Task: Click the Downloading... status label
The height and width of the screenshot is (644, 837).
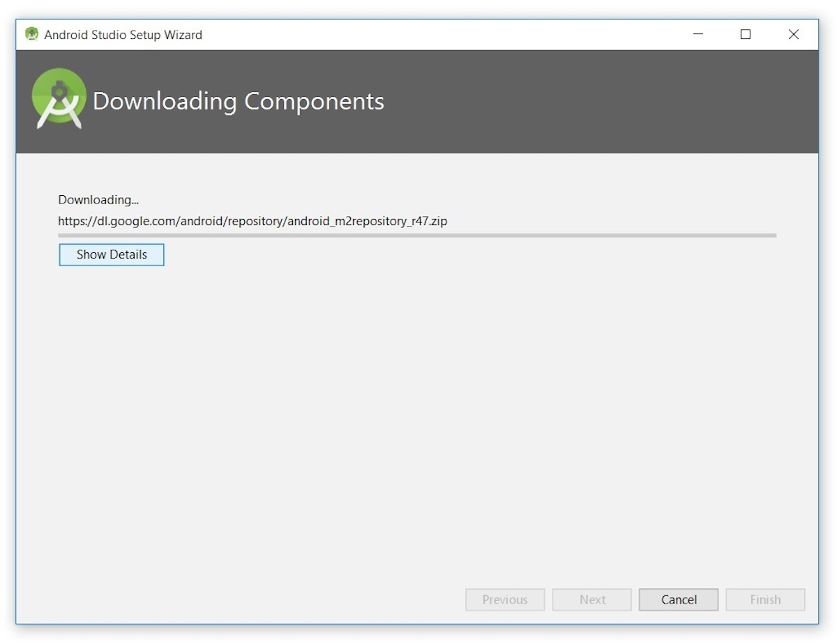Action: [98, 200]
